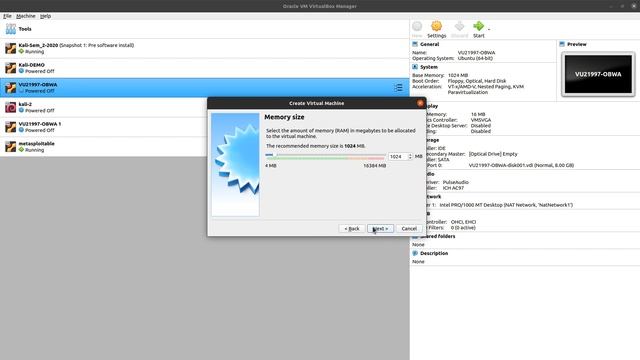
Task: Click the 'OHCI, EHCI' USB controller value
Action: [463, 222]
